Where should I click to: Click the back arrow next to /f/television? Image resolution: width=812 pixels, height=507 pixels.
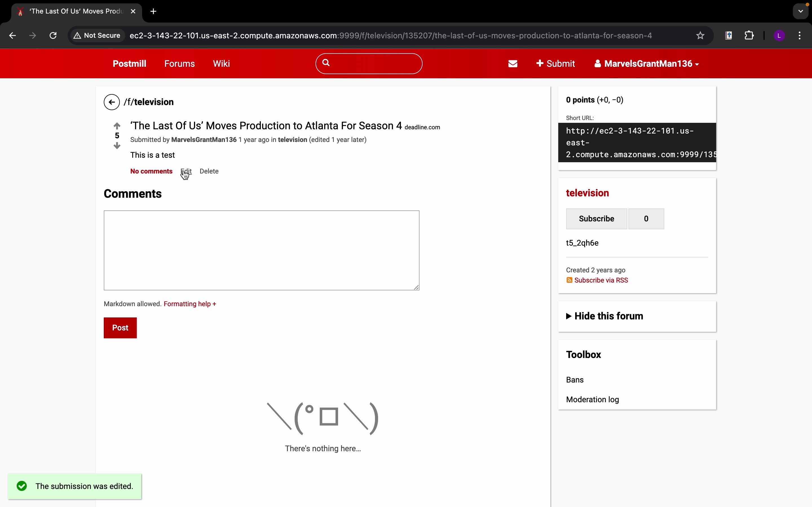click(112, 102)
